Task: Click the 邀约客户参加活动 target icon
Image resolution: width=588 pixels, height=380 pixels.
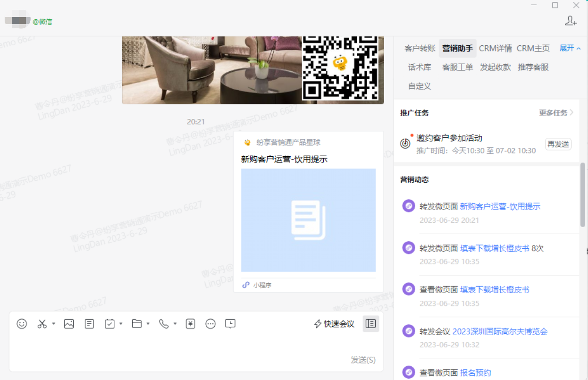Action: (405, 144)
